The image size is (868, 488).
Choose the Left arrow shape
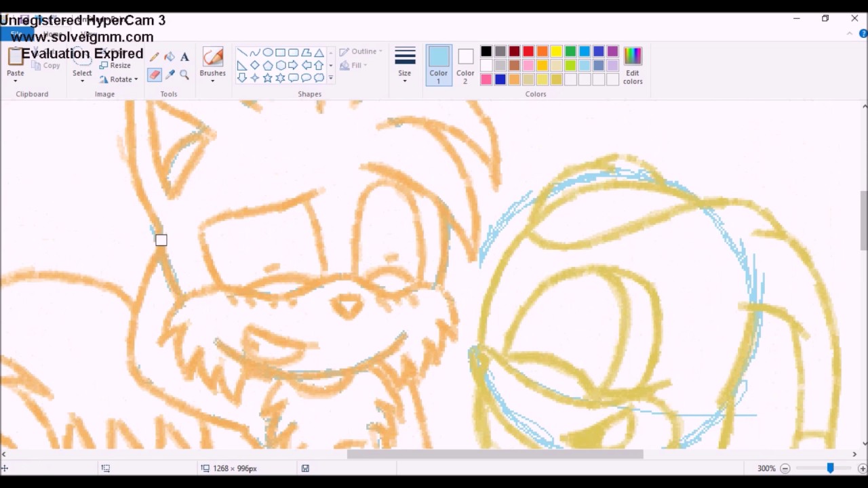(307, 66)
